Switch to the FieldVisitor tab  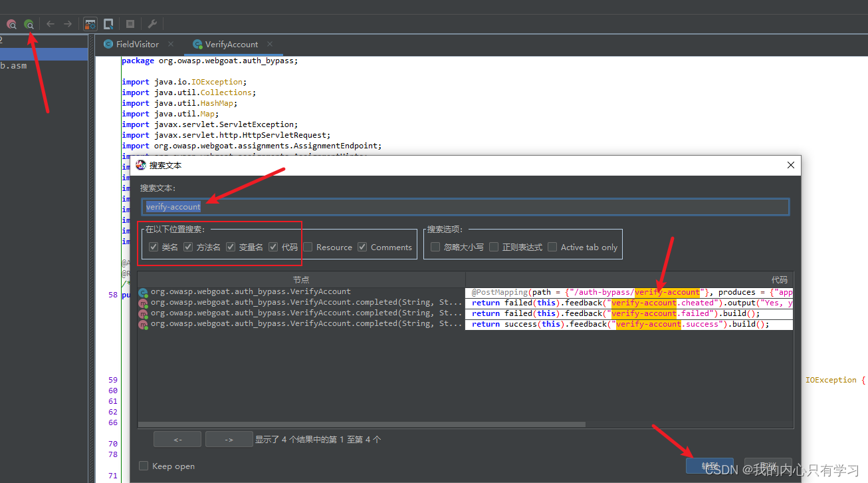[x=138, y=44]
